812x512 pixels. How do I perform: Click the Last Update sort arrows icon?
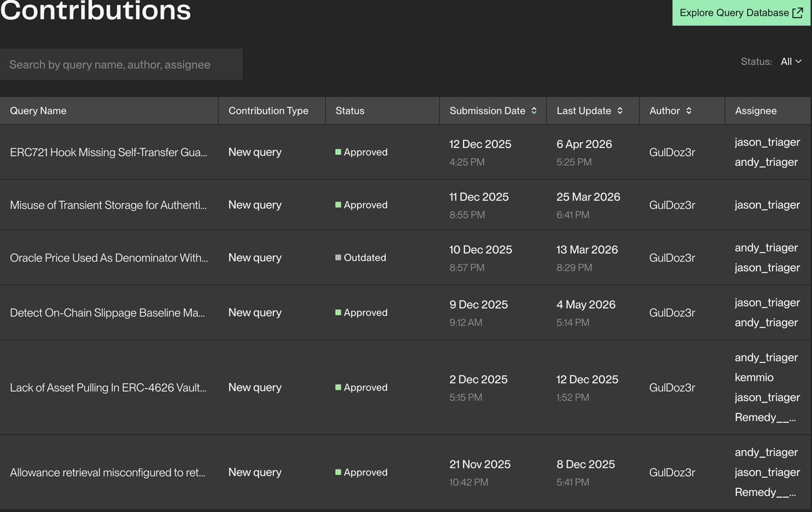pyautogui.click(x=620, y=111)
